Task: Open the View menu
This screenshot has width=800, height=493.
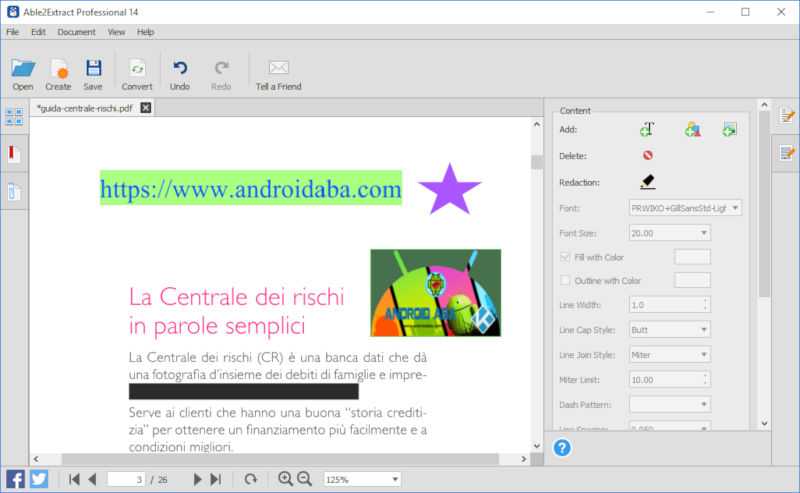Action: click(x=116, y=32)
